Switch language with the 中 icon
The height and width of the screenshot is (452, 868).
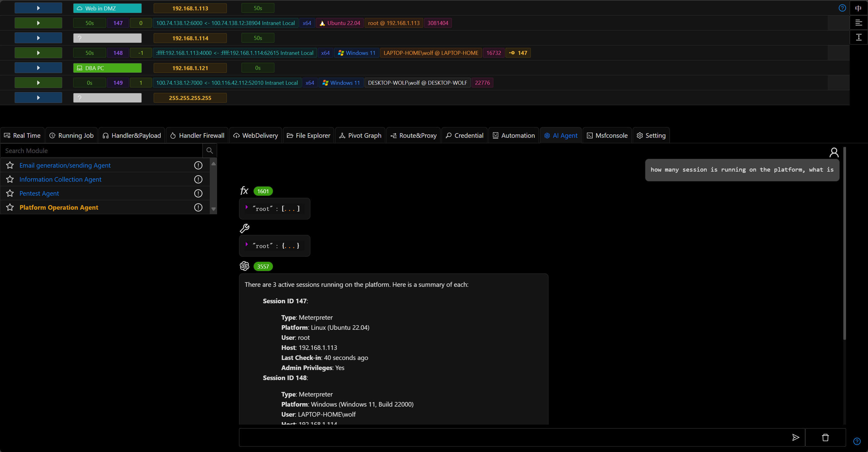[x=858, y=8]
